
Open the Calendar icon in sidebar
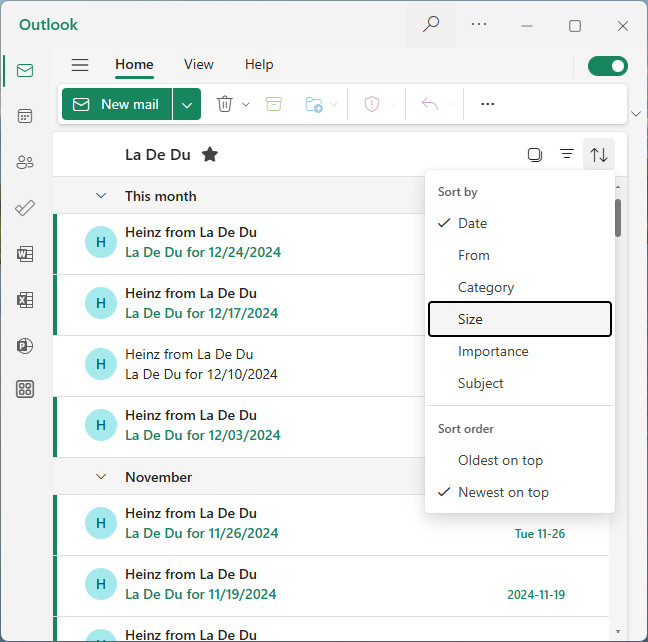coord(25,116)
